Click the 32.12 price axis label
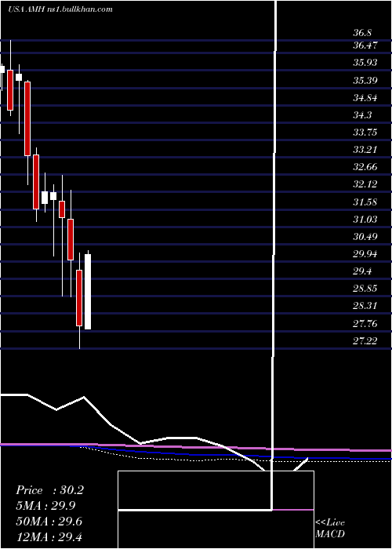This screenshot has width=392, height=549. click(x=365, y=184)
